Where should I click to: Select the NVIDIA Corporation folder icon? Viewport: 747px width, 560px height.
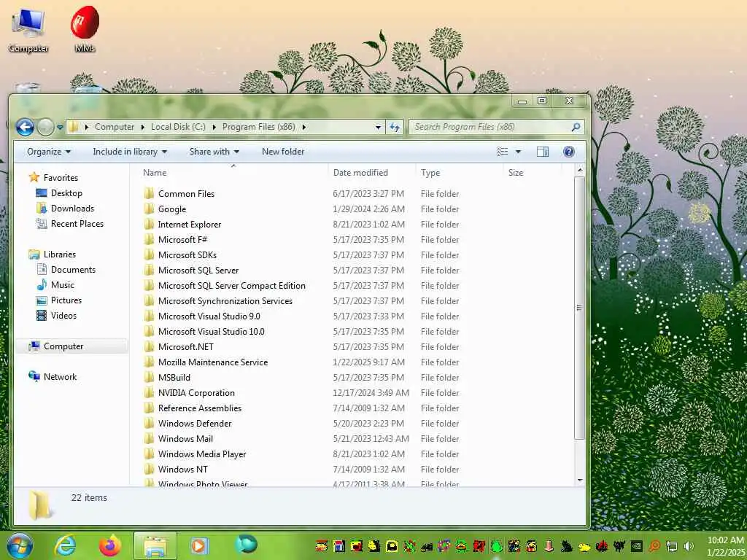pos(149,393)
